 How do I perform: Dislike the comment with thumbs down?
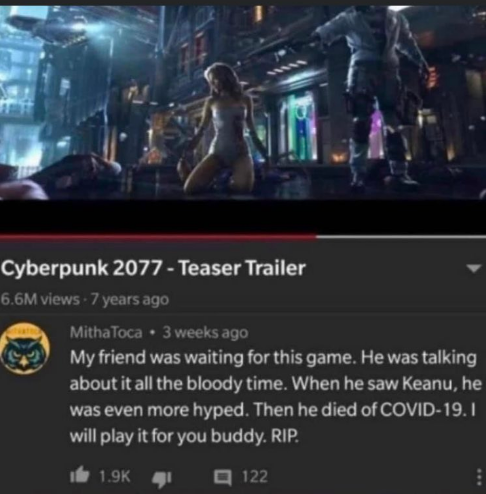point(161,478)
